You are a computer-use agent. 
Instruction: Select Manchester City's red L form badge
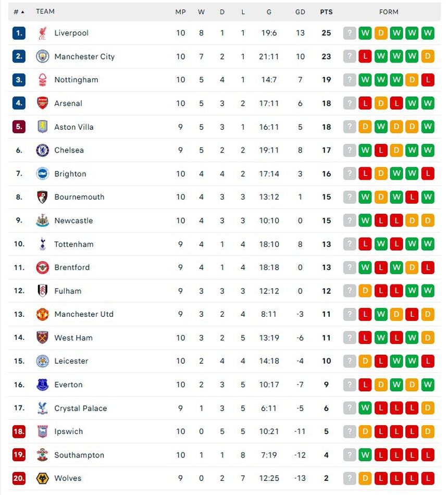pos(365,56)
